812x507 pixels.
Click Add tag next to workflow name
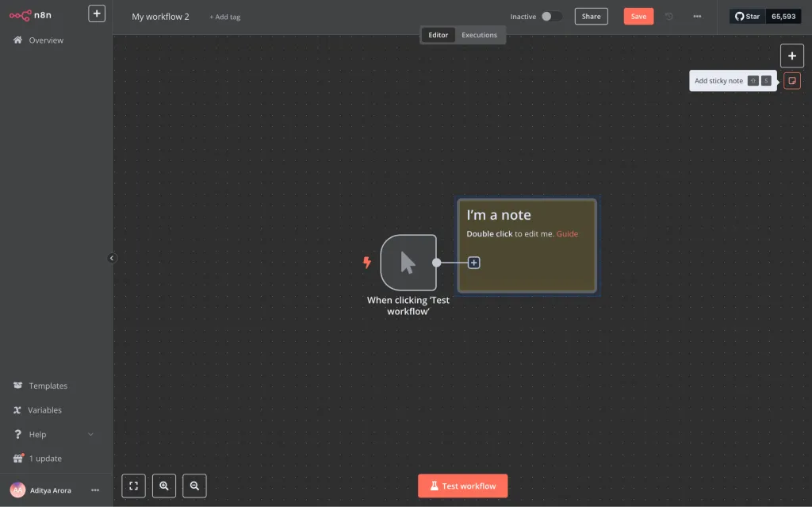[224, 17]
